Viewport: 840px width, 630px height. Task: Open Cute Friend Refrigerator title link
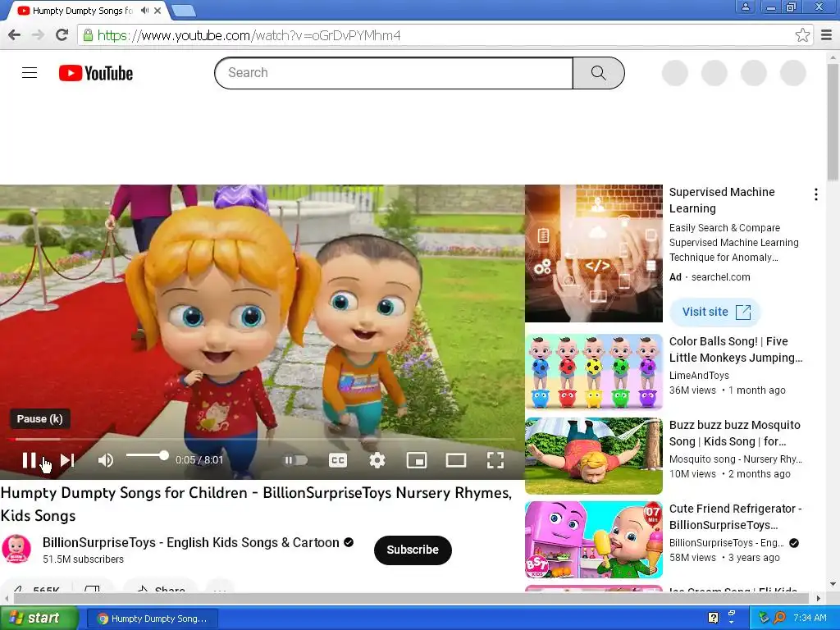click(x=735, y=517)
